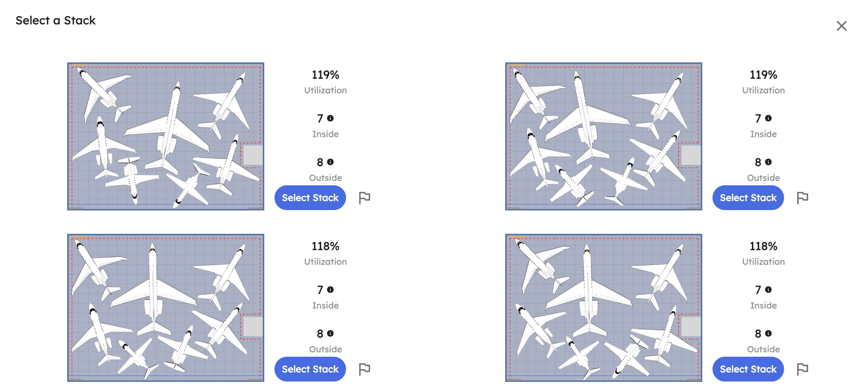Open info for Inside count on top-right stack

769,118
